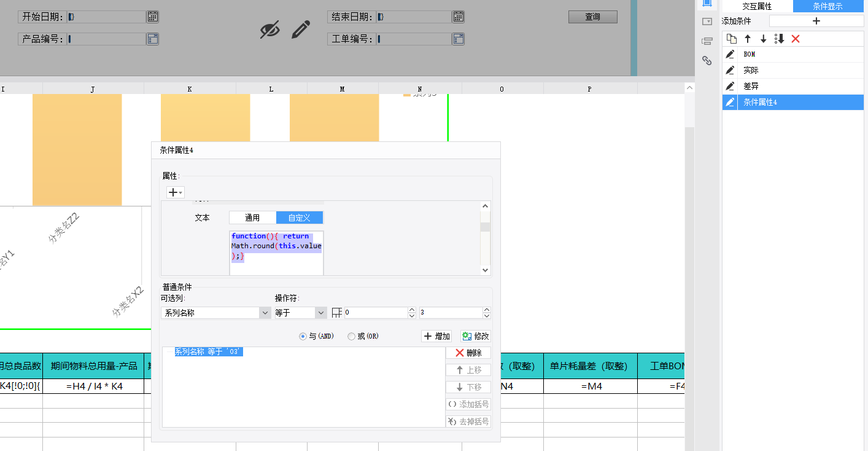This screenshot has width=868, height=451.
Task: Click the 增加 add button
Action: coord(438,336)
